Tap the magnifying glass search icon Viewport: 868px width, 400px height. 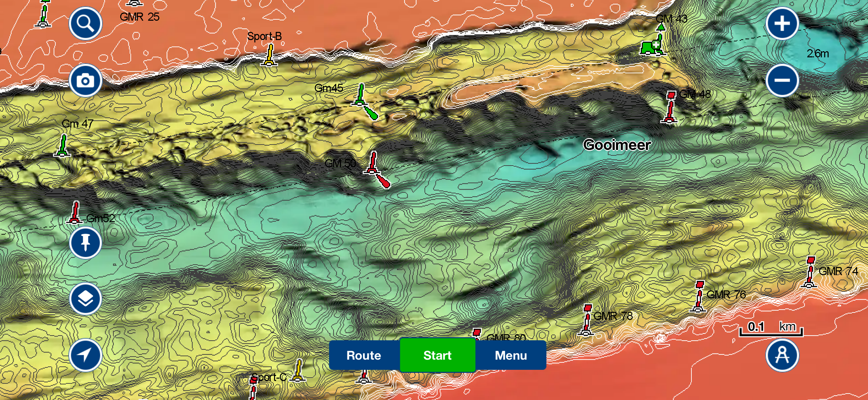tap(85, 24)
